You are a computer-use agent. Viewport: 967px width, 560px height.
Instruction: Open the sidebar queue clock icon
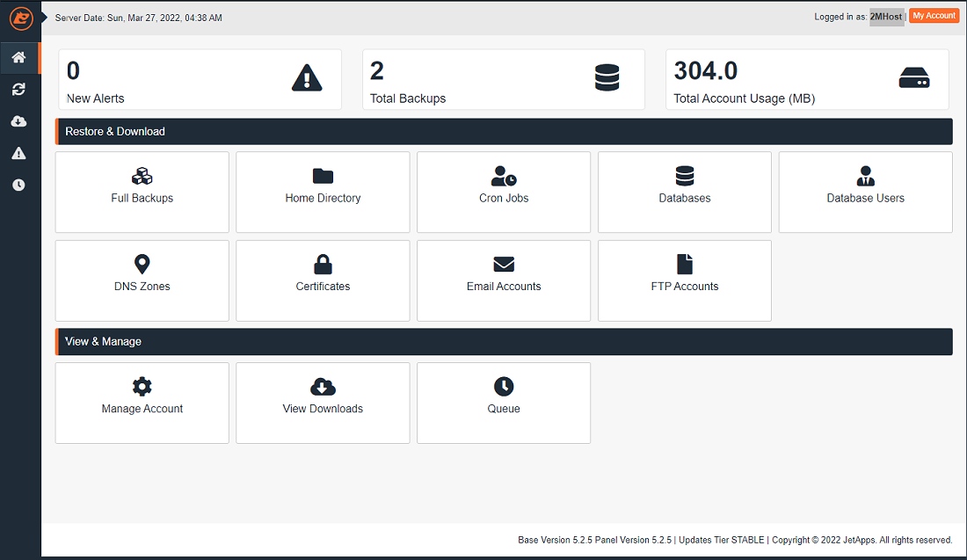coord(18,185)
